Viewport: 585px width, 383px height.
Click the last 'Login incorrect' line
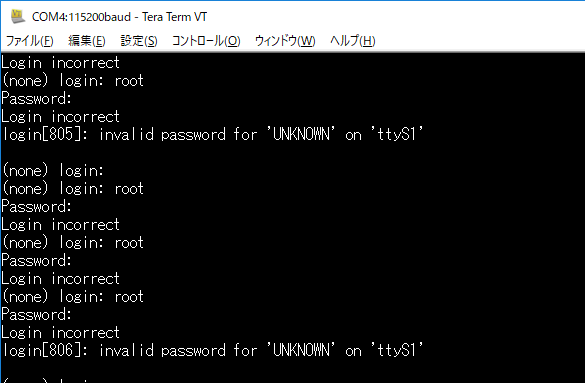coord(60,332)
